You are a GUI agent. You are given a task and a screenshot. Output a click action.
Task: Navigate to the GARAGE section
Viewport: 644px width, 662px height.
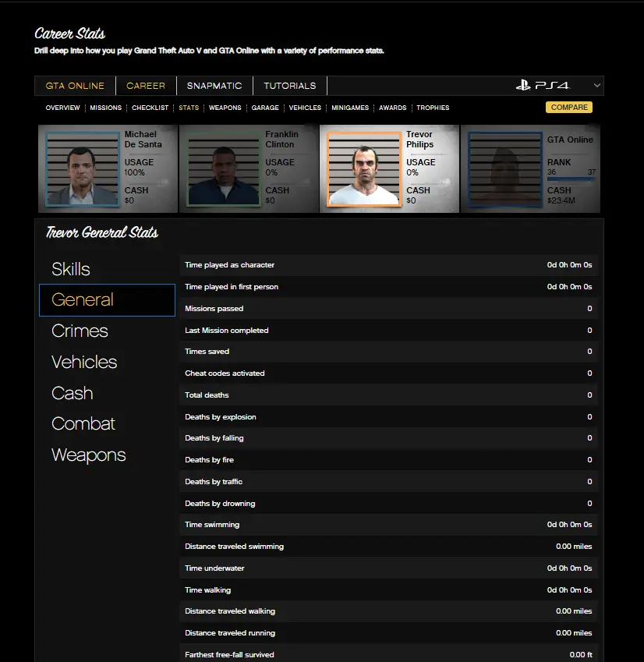coord(265,108)
